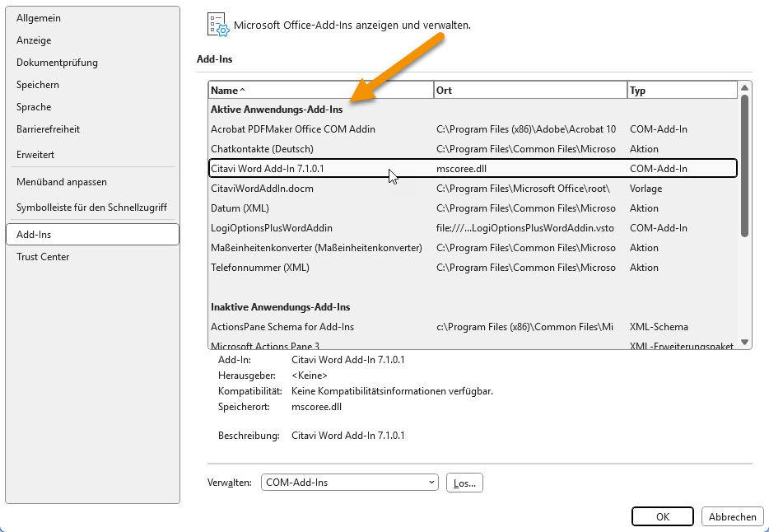Open the Trust Center category
The width and height of the screenshot is (769, 532).
pyautogui.click(x=43, y=257)
